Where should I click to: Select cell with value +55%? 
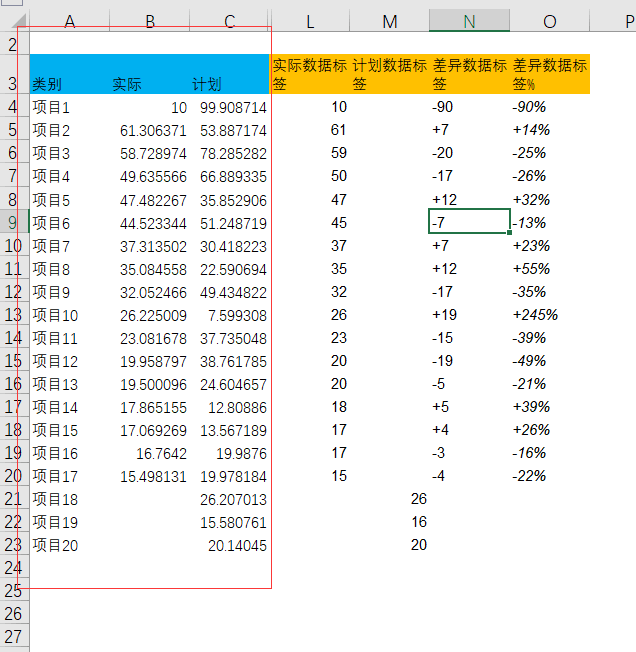(550, 269)
